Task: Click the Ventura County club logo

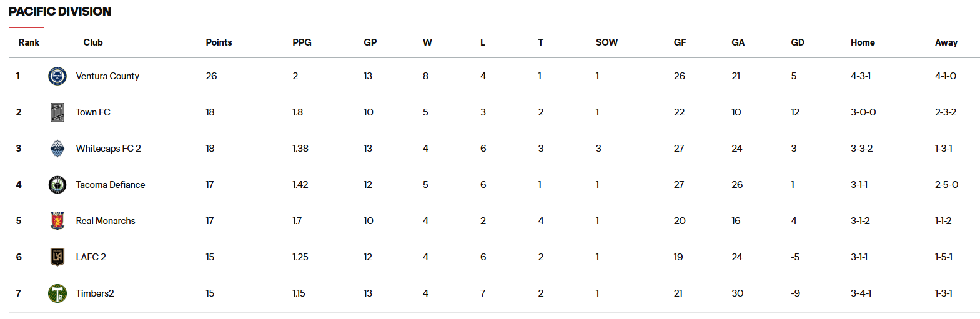Action: tap(57, 76)
